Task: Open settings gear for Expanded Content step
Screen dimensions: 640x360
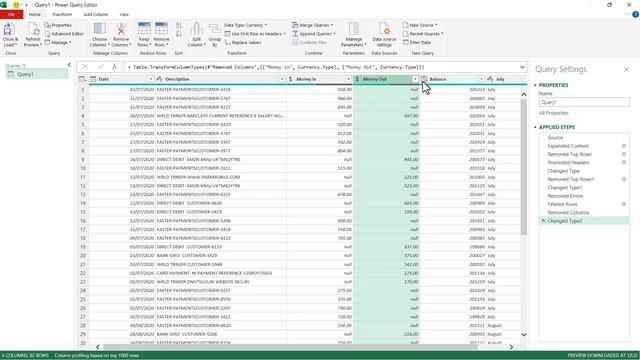Action: [624, 146]
